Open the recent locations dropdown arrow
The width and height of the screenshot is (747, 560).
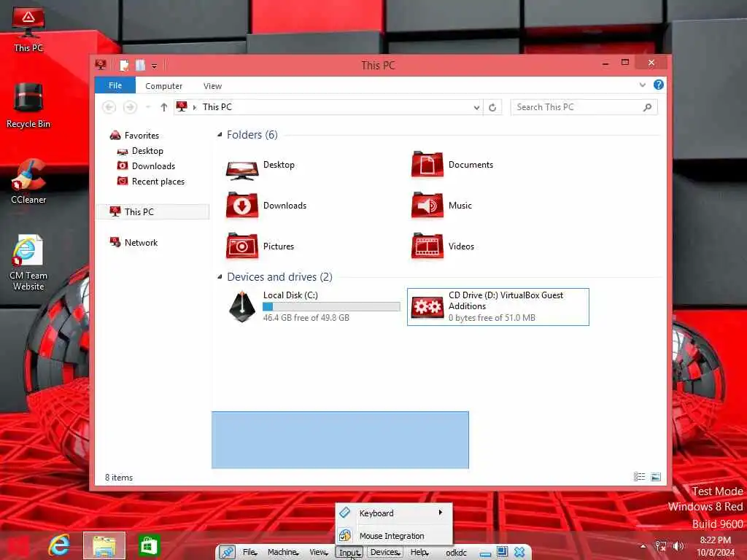pos(148,107)
